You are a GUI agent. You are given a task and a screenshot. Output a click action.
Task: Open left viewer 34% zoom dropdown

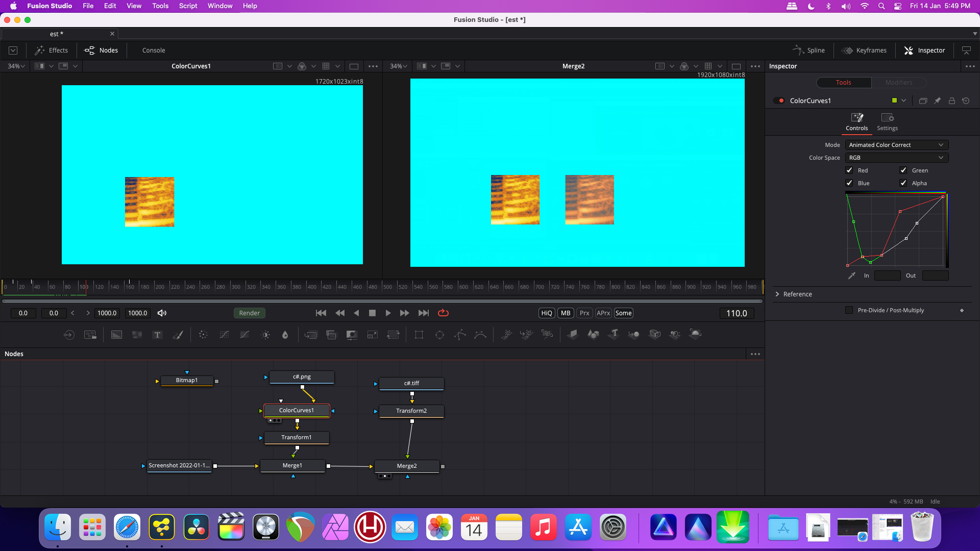pos(16,66)
